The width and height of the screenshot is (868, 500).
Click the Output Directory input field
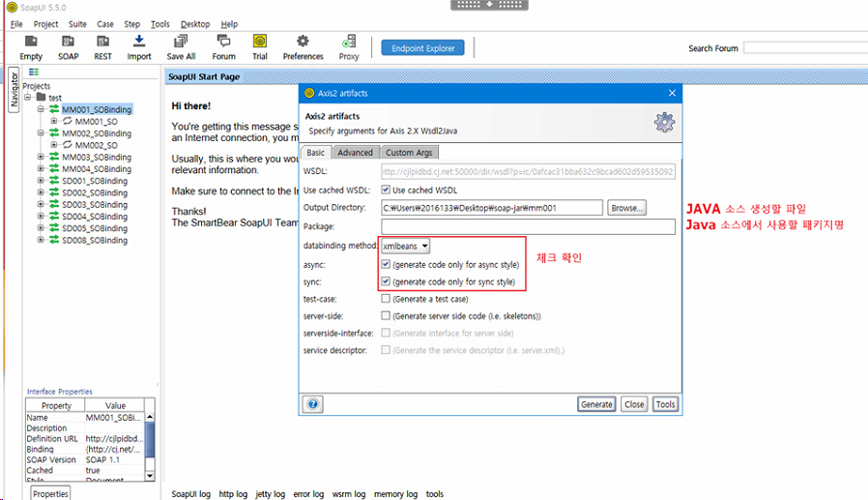tap(492, 208)
